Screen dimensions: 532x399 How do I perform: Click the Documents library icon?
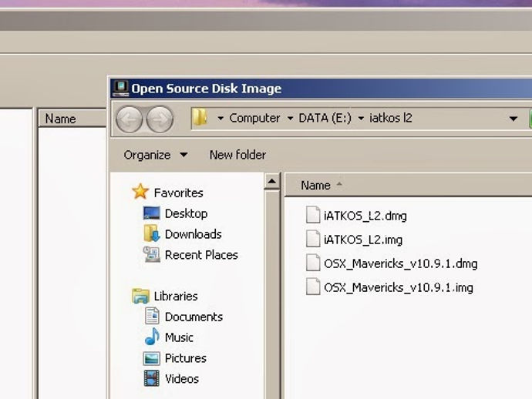(152, 316)
